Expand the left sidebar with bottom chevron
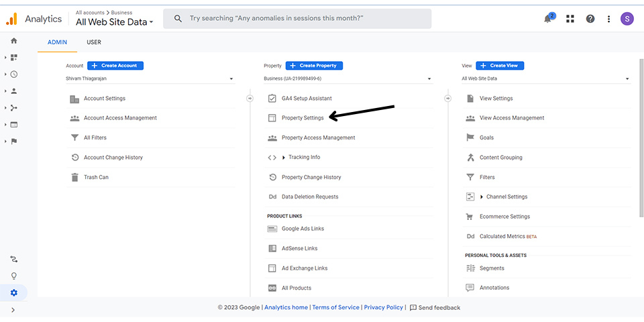 13,310
